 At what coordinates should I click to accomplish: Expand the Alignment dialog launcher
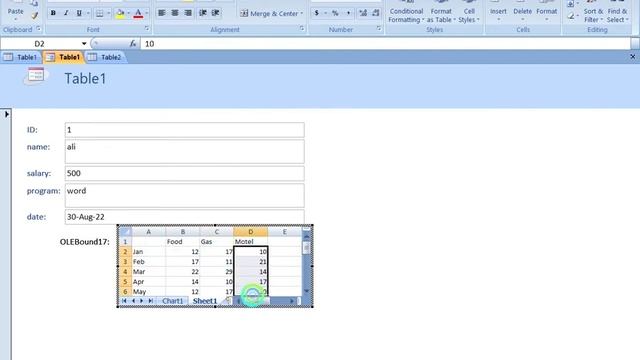[x=302, y=29]
